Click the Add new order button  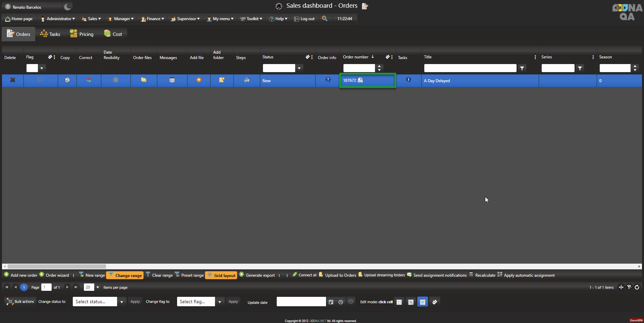[x=21, y=275]
